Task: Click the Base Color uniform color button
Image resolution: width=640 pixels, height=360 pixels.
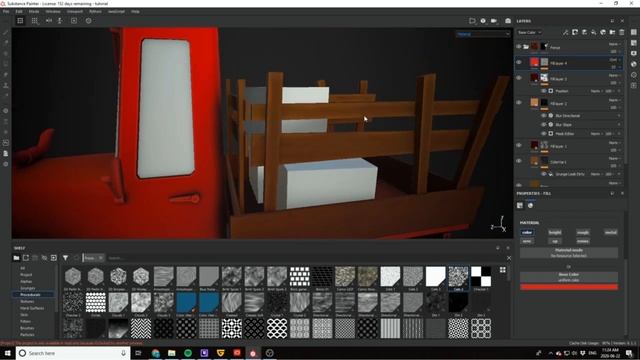Action: click(569, 277)
